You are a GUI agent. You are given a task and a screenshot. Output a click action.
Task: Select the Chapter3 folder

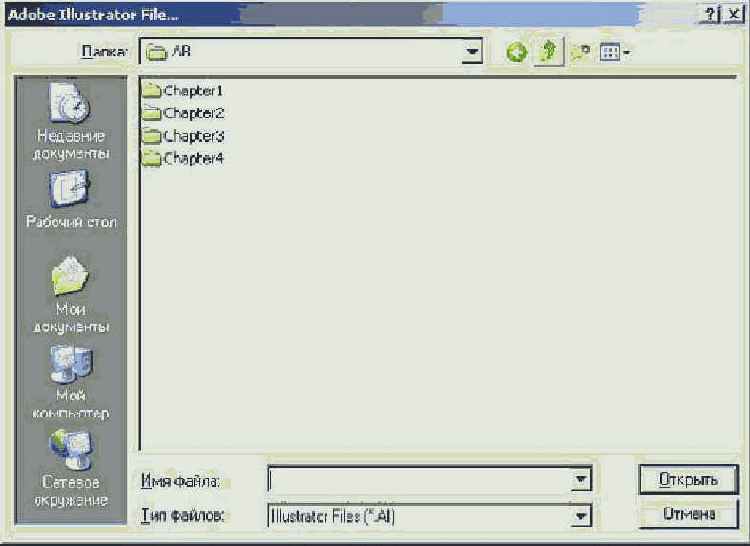[x=183, y=136]
